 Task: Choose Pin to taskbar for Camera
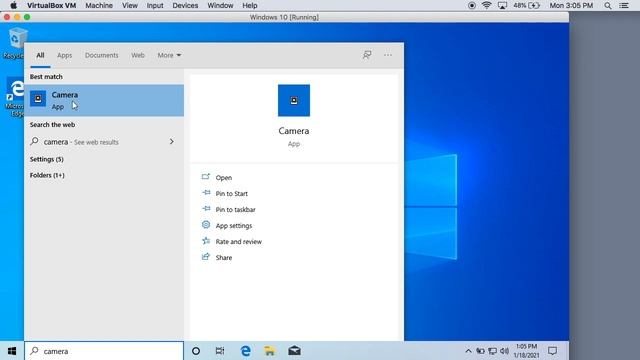236,209
